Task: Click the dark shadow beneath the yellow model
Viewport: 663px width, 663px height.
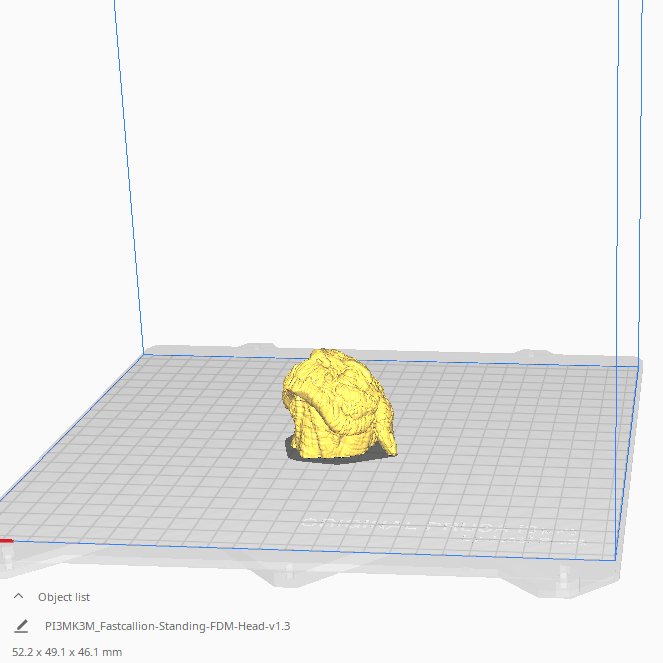Action: (x=338, y=459)
